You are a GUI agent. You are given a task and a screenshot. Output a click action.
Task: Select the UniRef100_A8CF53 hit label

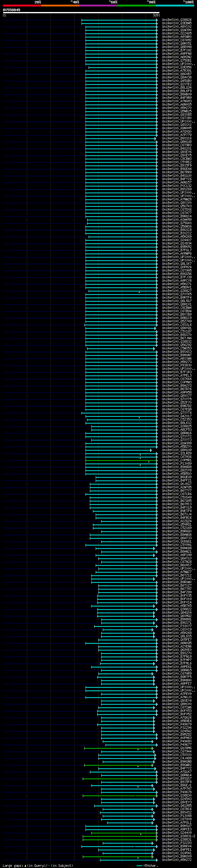pyautogui.click(x=177, y=430)
